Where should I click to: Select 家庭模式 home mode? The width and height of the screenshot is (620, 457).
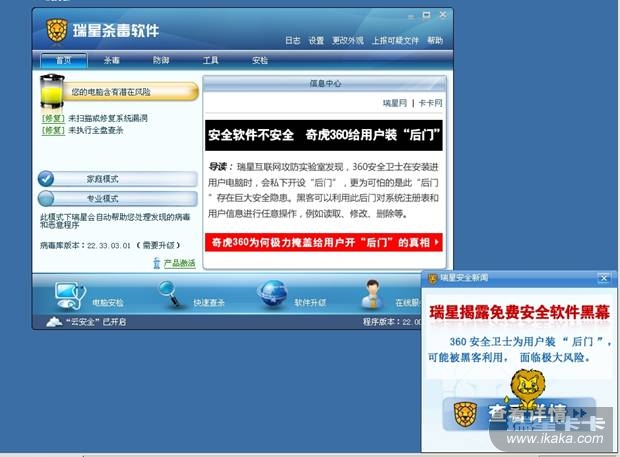(118, 179)
